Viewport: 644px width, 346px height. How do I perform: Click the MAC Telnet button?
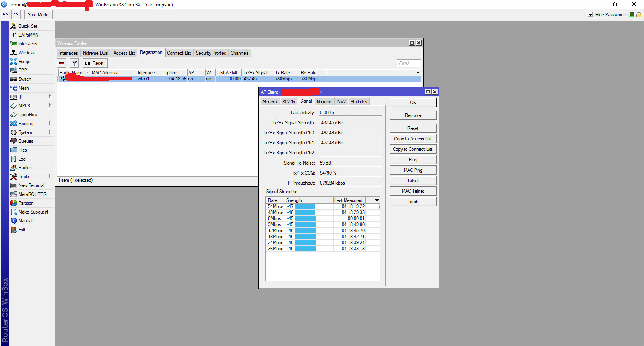[x=413, y=191]
